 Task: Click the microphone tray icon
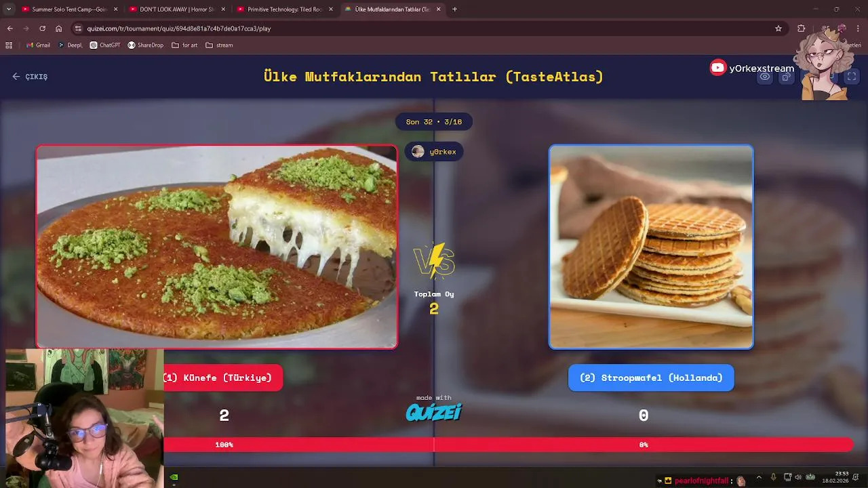(773, 477)
